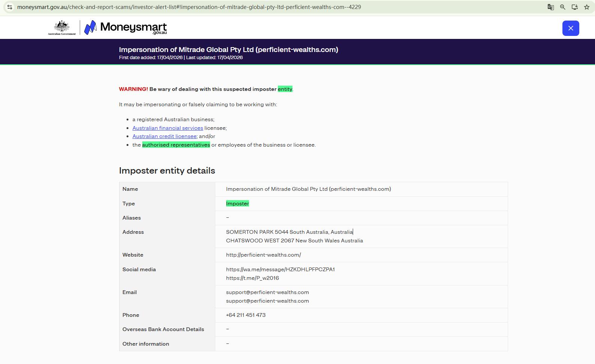Click the translate page icon
The height and width of the screenshot is (364, 595).
pos(550,7)
